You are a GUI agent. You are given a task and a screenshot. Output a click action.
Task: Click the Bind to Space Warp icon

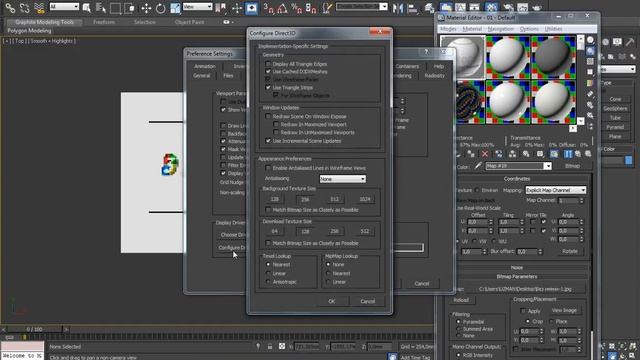click(x=39, y=7)
